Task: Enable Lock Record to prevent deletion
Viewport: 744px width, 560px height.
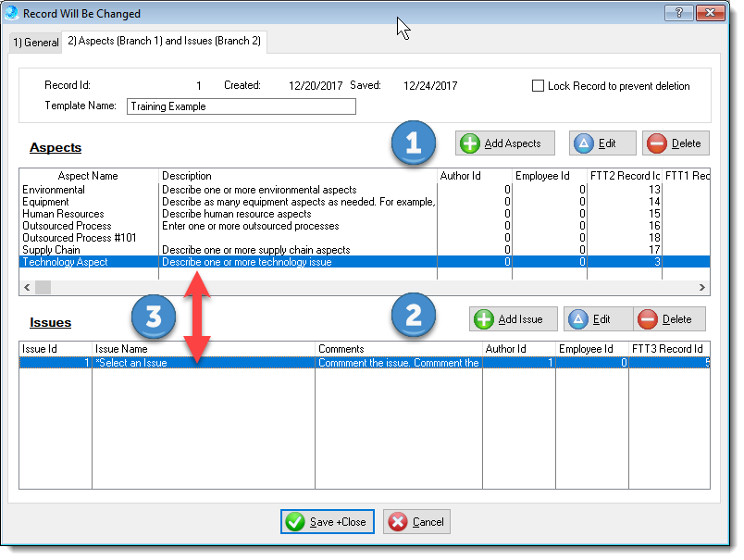Action: click(538, 86)
